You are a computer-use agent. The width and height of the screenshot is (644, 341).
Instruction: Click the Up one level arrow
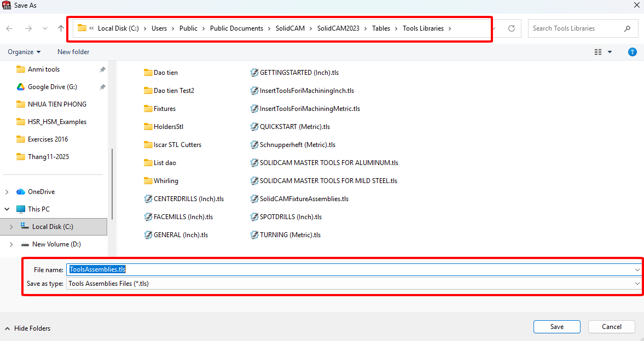point(61,28)
